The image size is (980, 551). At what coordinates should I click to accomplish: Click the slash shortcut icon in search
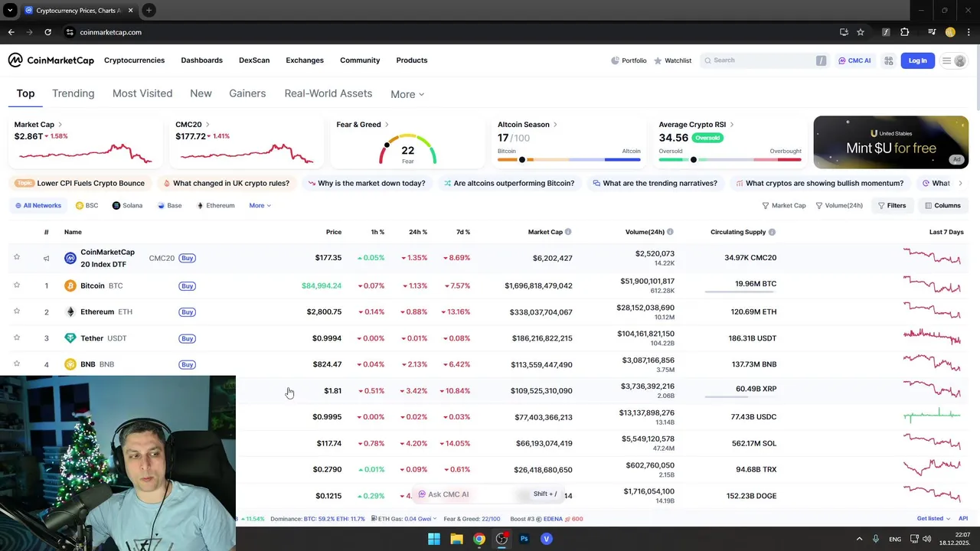coord(821,60)
